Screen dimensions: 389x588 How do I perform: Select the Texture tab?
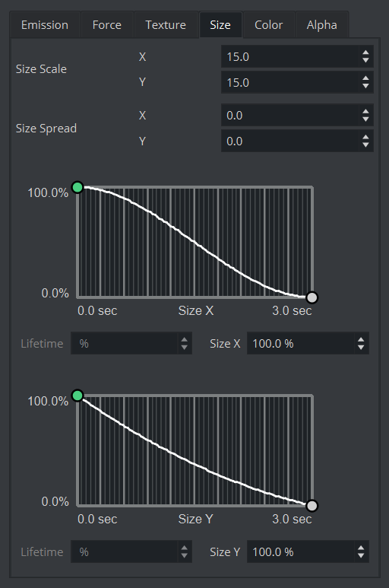tap(166, 25)
